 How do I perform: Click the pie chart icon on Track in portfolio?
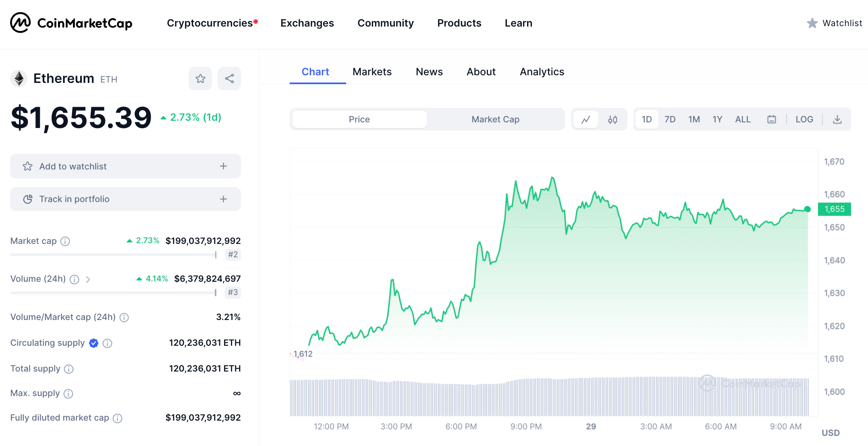pyautogui.click(x=28, y=199)
